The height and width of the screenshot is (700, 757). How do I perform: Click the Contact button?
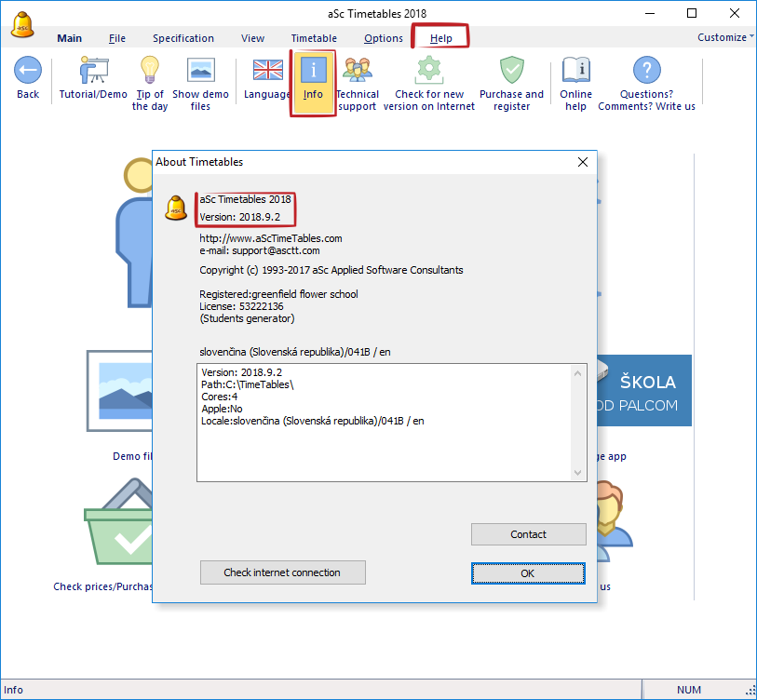click(528, 534)
